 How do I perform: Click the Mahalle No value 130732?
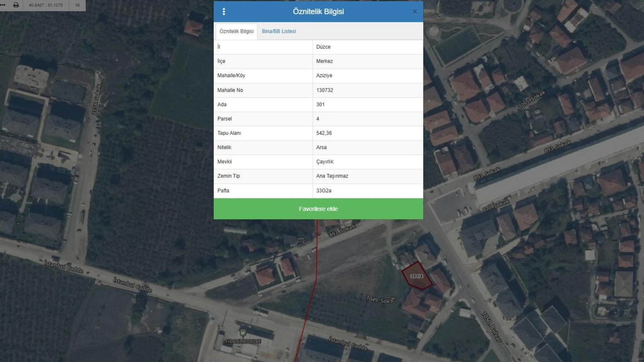click(x=324, y=90)
